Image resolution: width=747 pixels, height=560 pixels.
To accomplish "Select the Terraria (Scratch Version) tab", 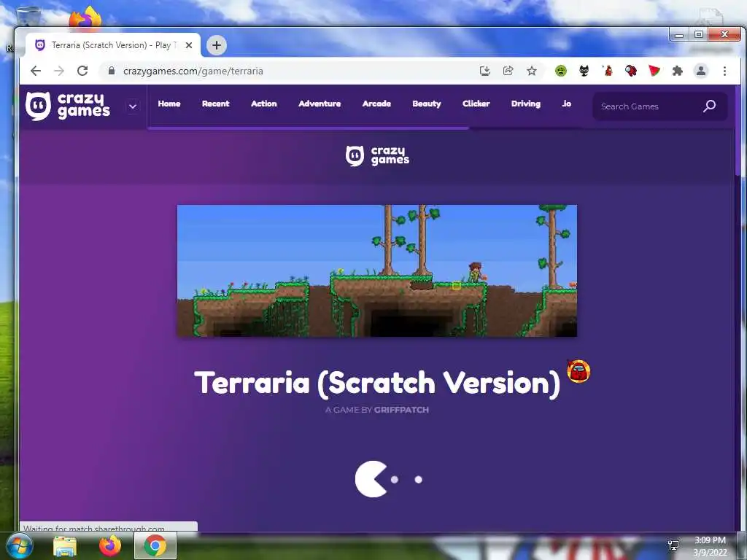I will [112, 45].
